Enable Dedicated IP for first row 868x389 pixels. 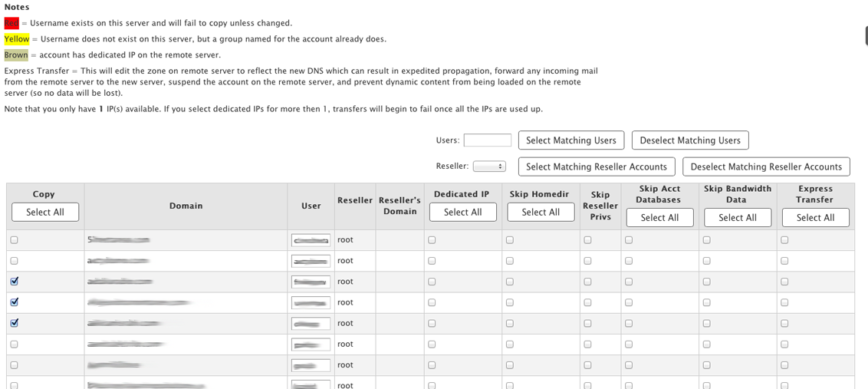432,240
